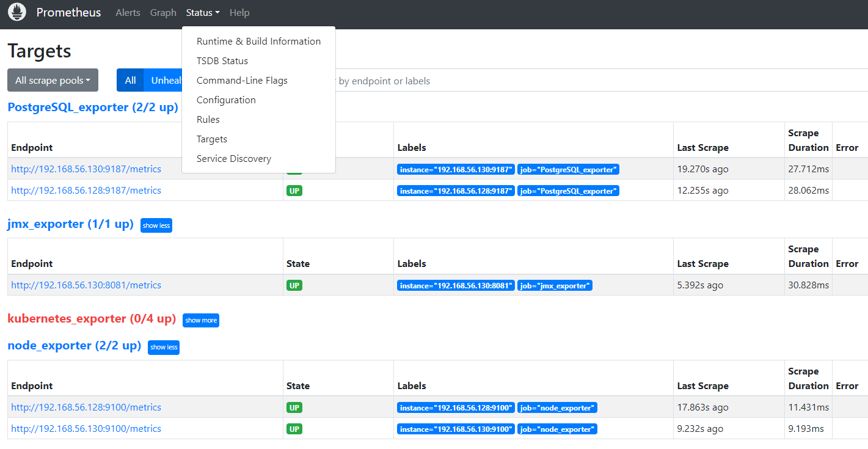
Task: Open http://192.168.56.128:9100/metrics endpoint
Action: [86, 407]
